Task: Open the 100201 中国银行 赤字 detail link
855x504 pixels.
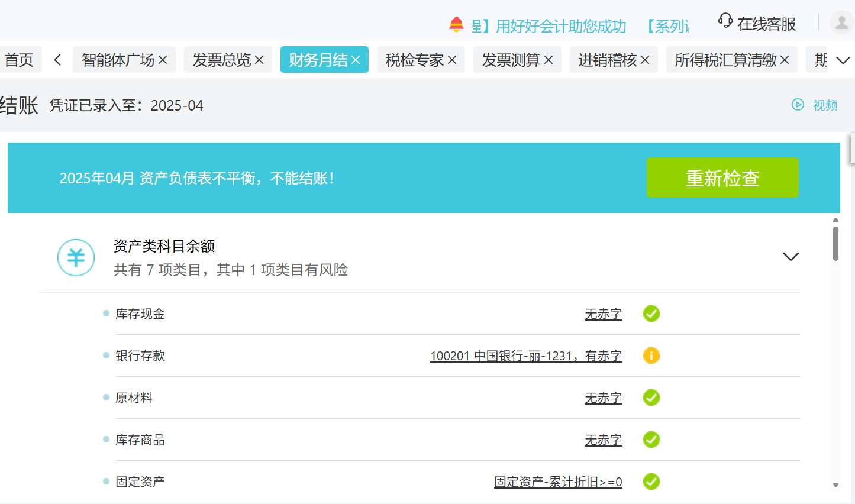Action: click(525, 356)
